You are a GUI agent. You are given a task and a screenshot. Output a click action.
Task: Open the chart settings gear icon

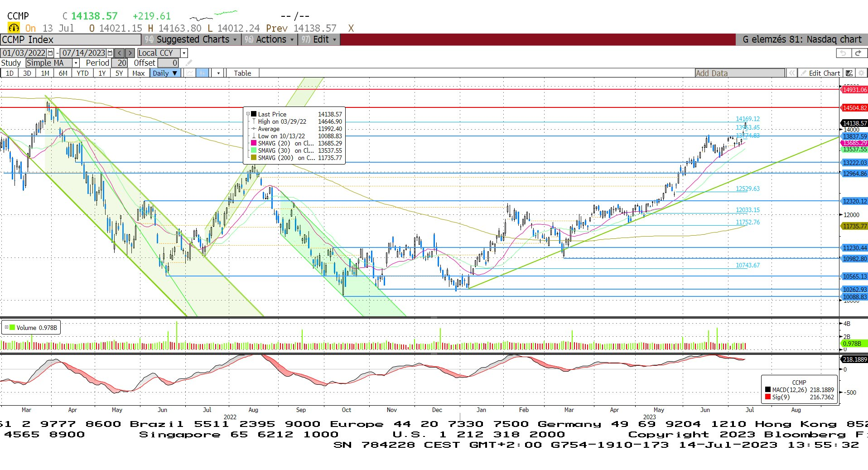click(x=861, y=73)
